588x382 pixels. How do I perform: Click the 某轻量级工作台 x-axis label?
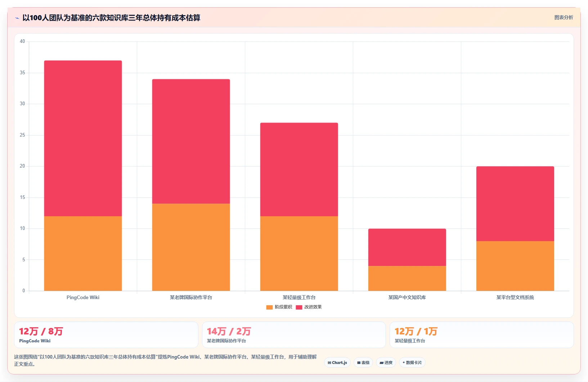(299, 297)
